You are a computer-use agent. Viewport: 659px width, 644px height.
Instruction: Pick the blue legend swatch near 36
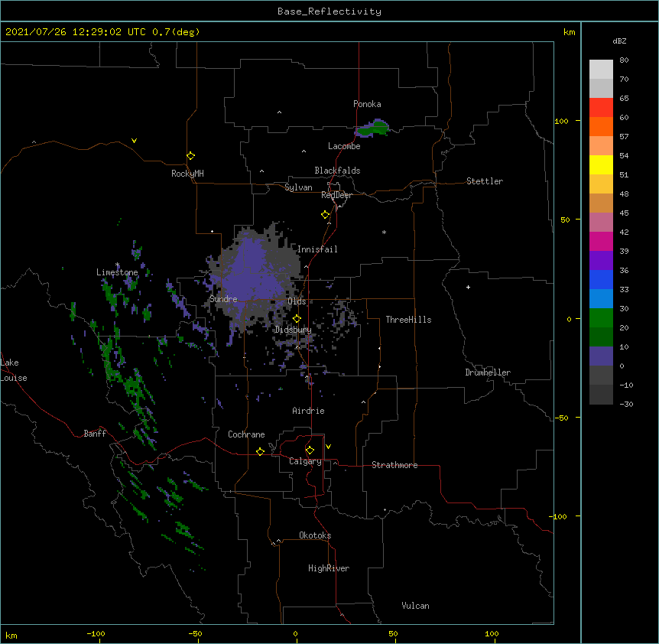tap(601, 279)
